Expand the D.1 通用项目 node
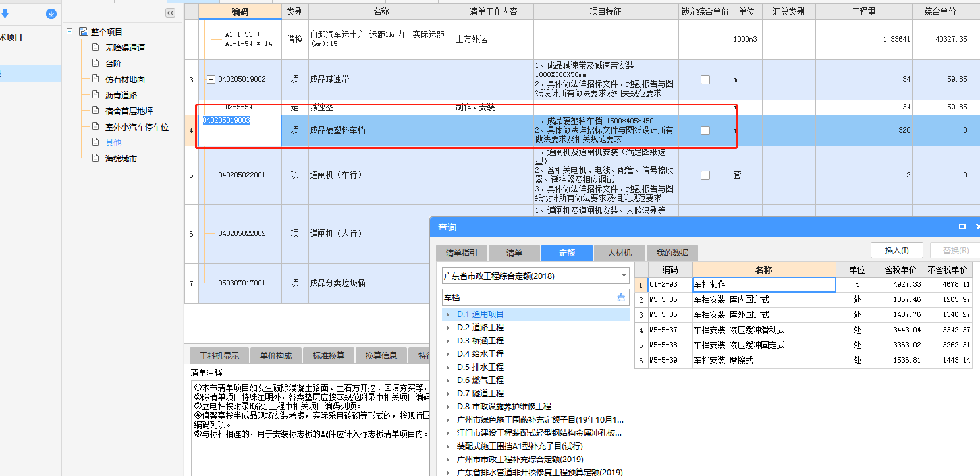The width and height of the screenshot is (980, 476). click(x=449, y=314)
